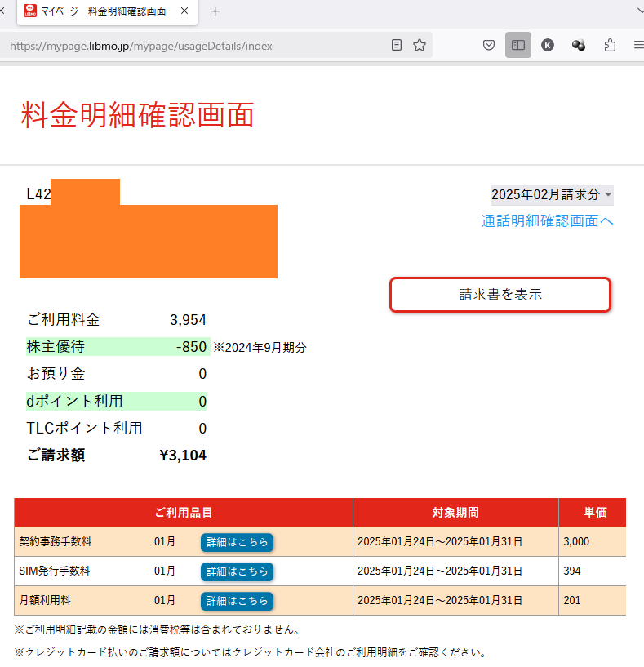
Task: Click 詳細はこちら for 契約事務手数料
Action: pos(237,542)
